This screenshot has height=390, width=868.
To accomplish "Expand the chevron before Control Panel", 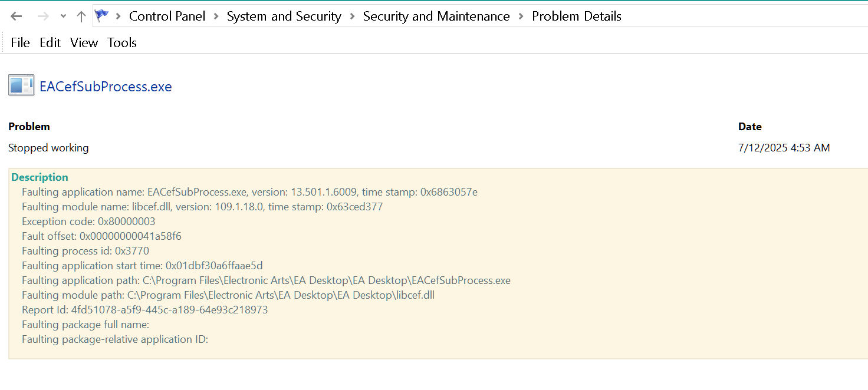I will [x=119, y=16].
